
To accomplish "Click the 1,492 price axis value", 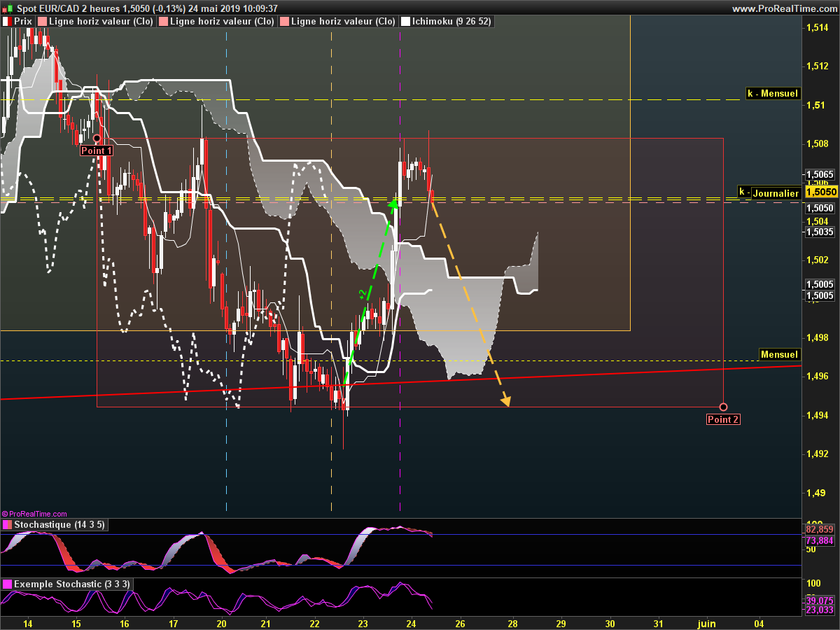I will [x=817, y=454].
